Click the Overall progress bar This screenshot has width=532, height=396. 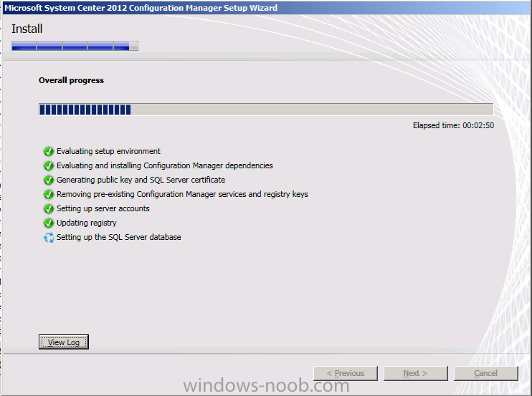[266, 110]
